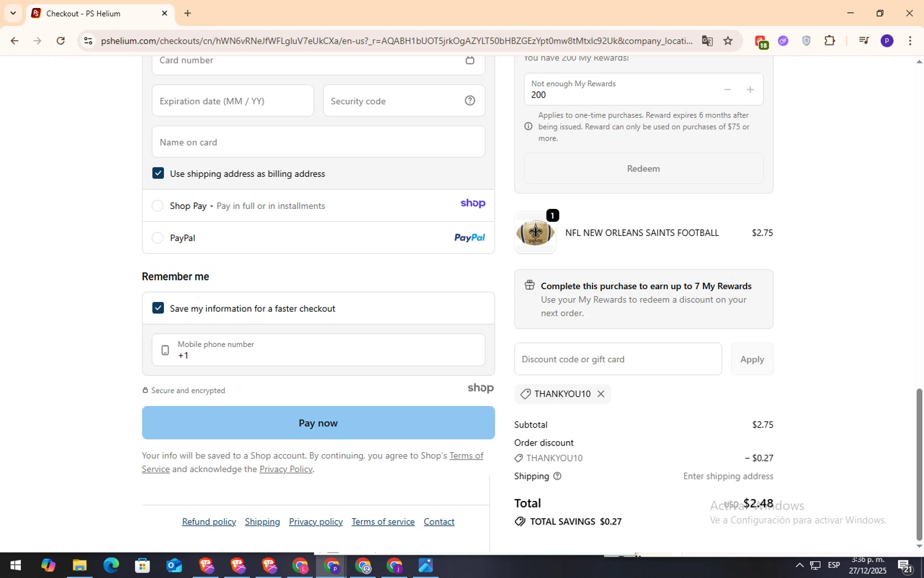Click the Mobile phone number field
924x578 pixels.
(318, 350)
